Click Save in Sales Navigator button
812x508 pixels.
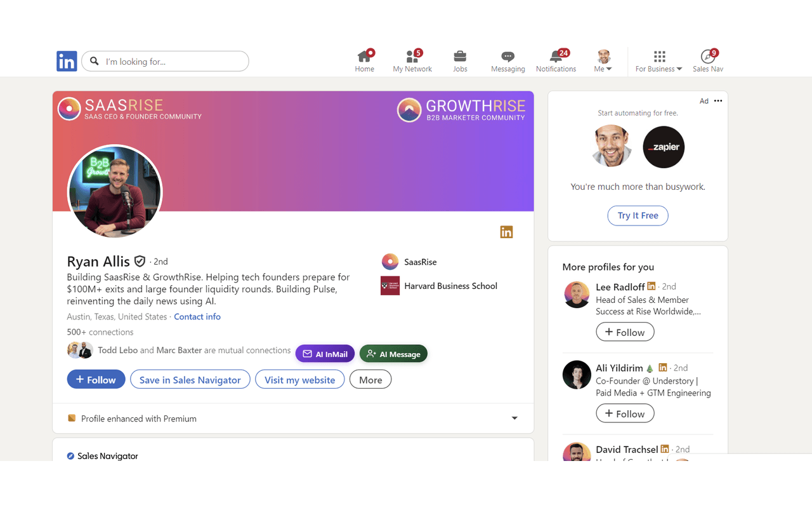190,380
